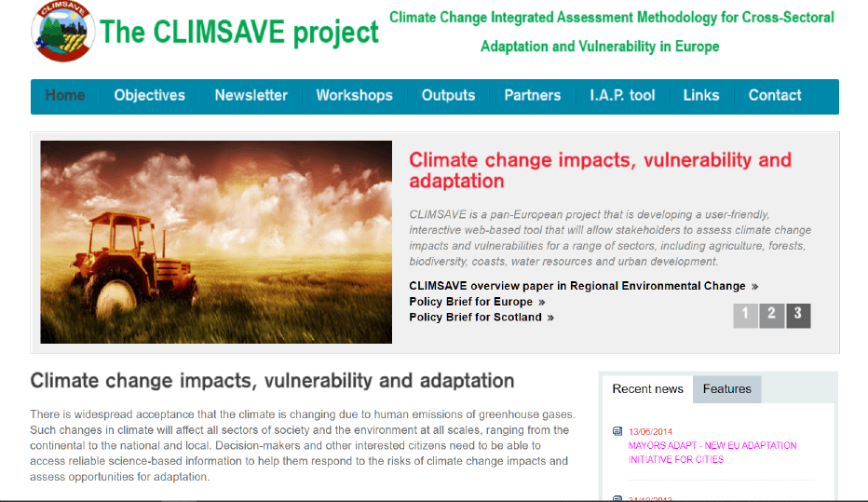Image resolution: width=868 pixels, height=502 pixels.
Task: Navigate to the Workshops page
Action: [354, 96]
